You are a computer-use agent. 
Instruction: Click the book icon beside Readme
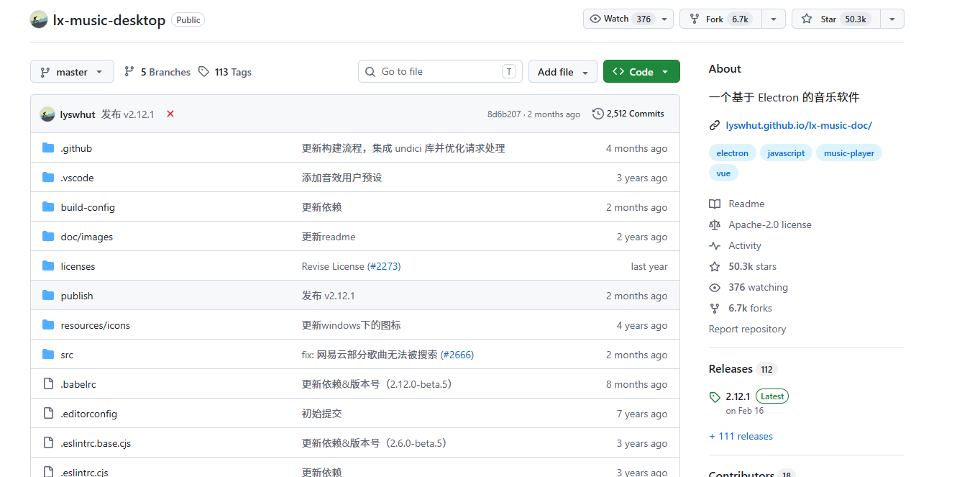[714, 204]
